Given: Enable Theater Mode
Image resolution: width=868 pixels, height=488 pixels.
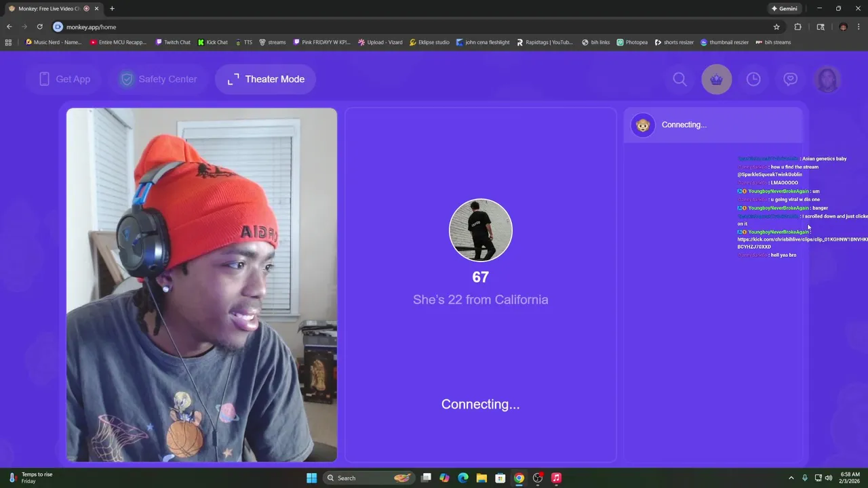Looking at the screenshot, I should pyautogui.click(x=266, y=79).
